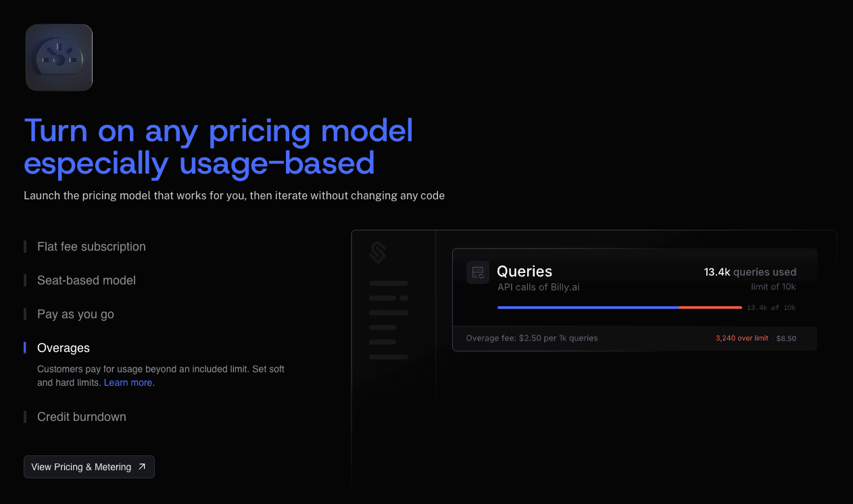Select the Overages pricing model

tap(64, 348)
